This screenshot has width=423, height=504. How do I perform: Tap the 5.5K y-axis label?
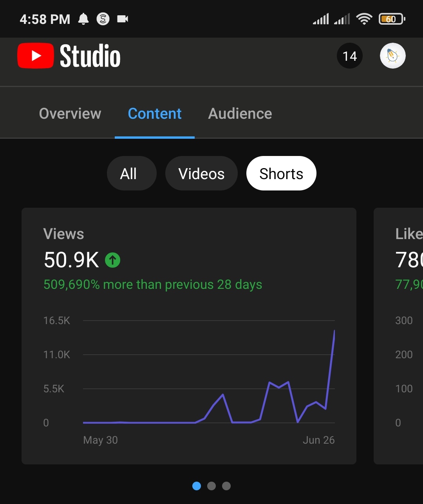[53, 389]
